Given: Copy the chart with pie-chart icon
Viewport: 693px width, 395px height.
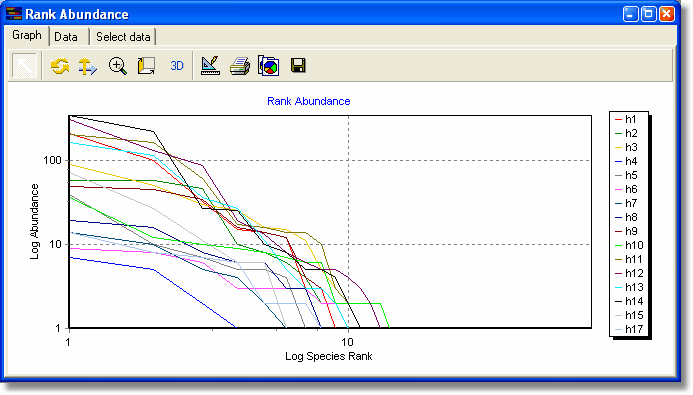Looking at the screenshot, I should point(269,66).
